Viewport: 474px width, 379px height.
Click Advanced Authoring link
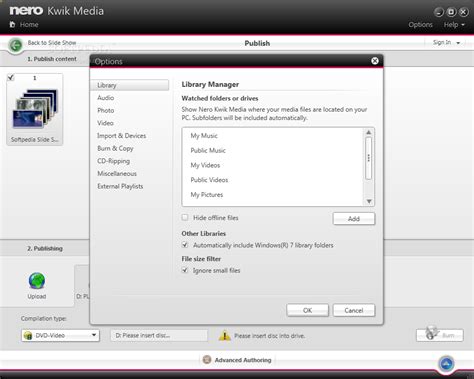[243, 360]
